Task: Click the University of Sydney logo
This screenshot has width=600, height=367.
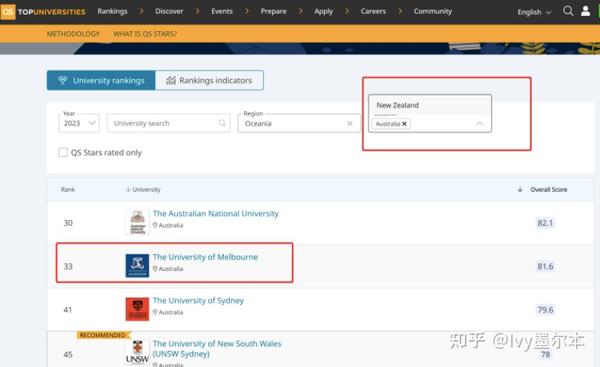Action: (x=137, y=309)
